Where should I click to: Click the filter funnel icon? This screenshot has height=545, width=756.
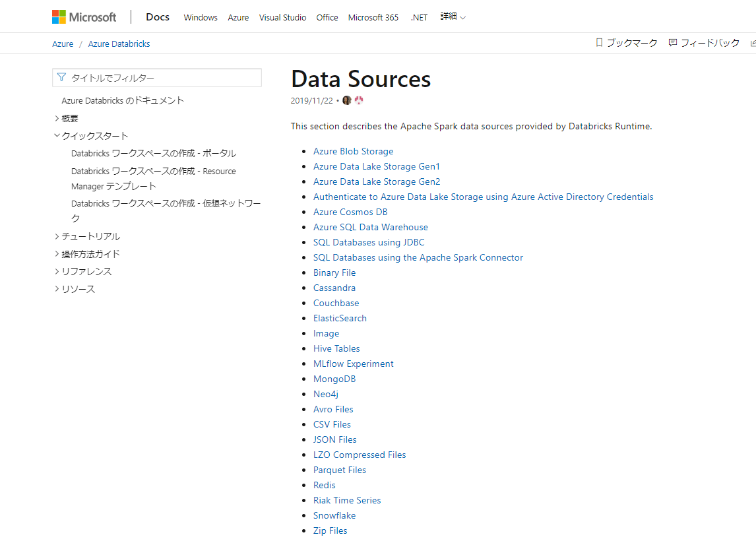tap(61, 78)
